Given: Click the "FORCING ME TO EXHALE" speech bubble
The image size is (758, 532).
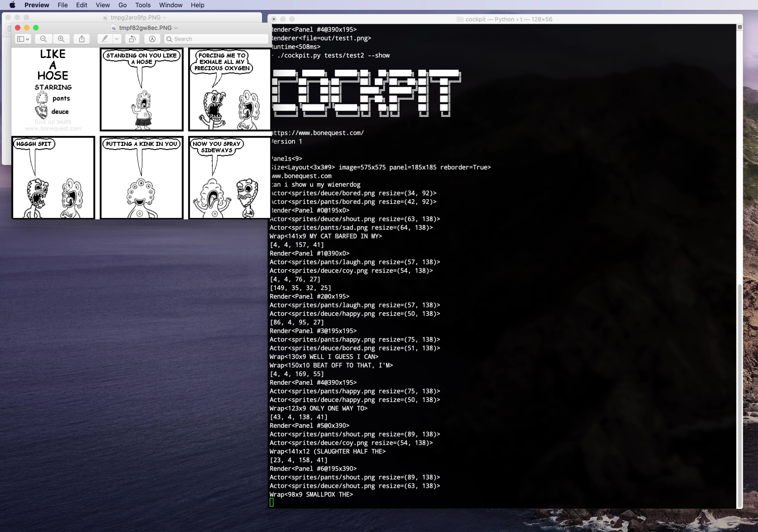Looking at the screenshot, I should [x=222, y=62].
